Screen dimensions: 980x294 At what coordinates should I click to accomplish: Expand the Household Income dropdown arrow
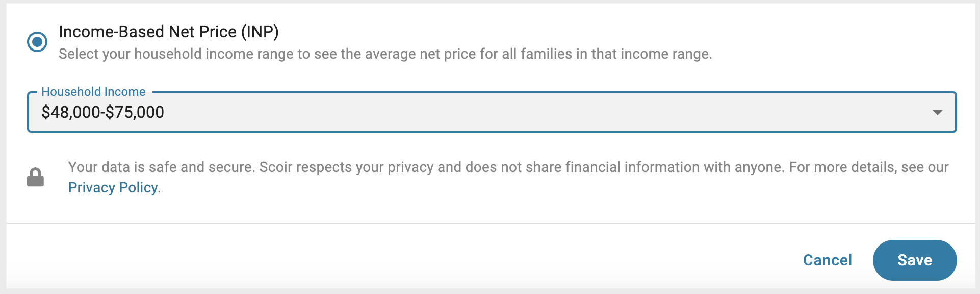click(x=937, y=112)
